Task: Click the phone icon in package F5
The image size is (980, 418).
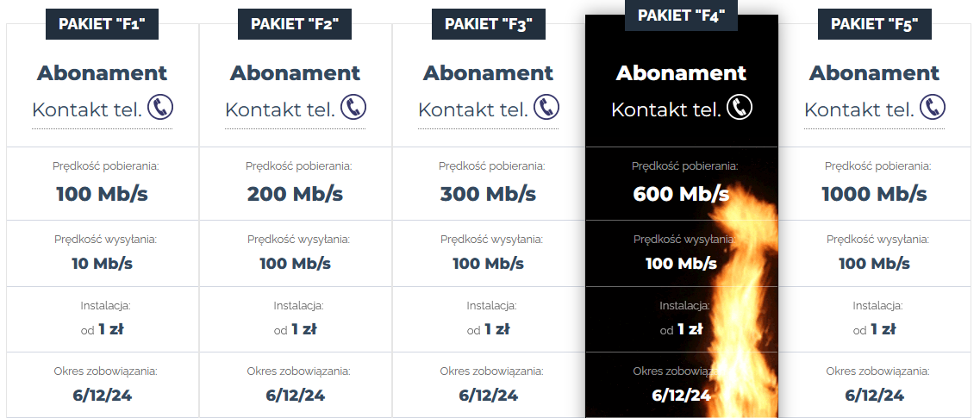Action: tap(933, 108)
